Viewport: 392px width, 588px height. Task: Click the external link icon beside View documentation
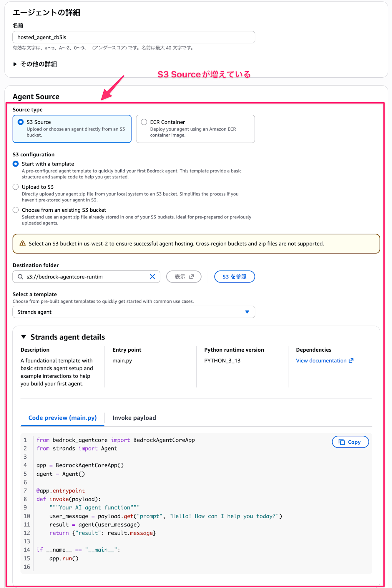coord(351,360)
